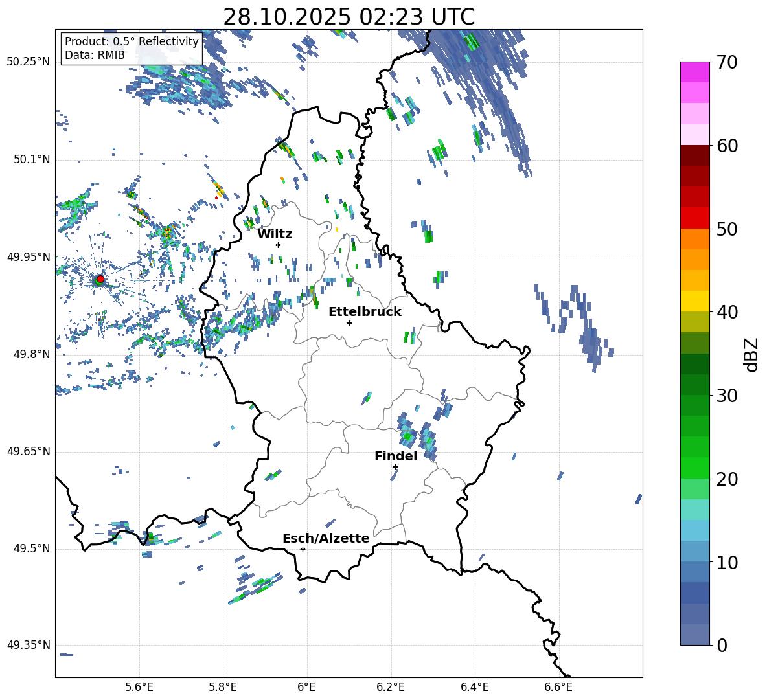Click the 49.65°N latitude label

coord(29,451)
